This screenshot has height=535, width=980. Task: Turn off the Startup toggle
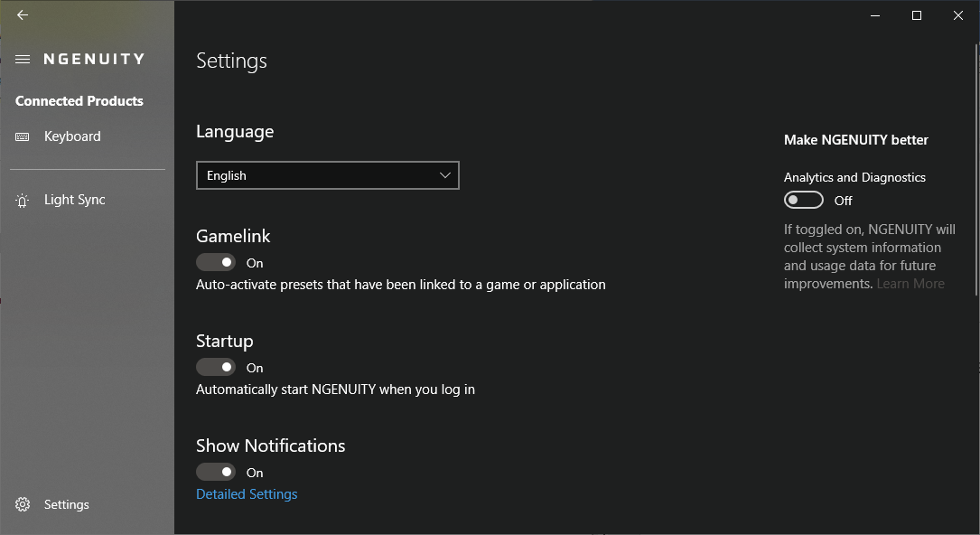[216, 368]
